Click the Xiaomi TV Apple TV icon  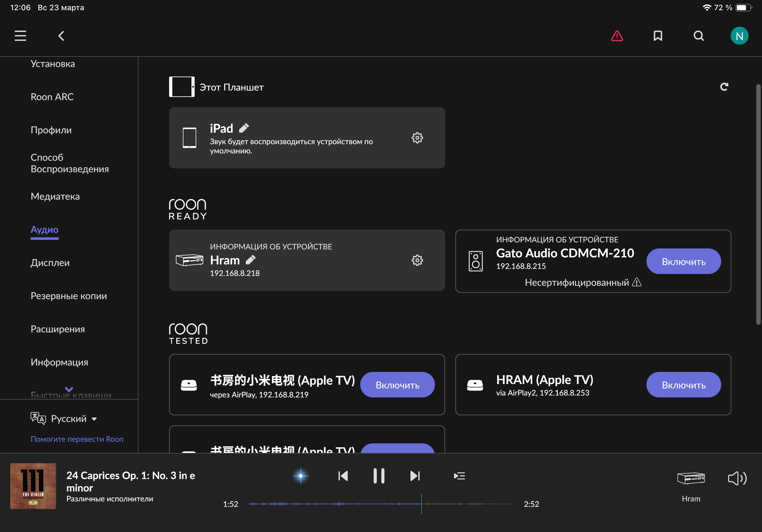click(x=189, y=385)
